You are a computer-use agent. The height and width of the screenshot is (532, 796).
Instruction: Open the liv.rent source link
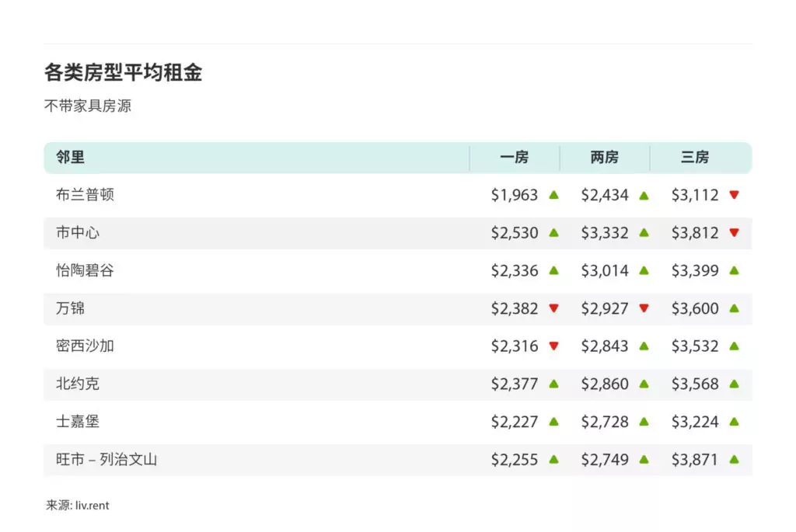coord(92,506)
